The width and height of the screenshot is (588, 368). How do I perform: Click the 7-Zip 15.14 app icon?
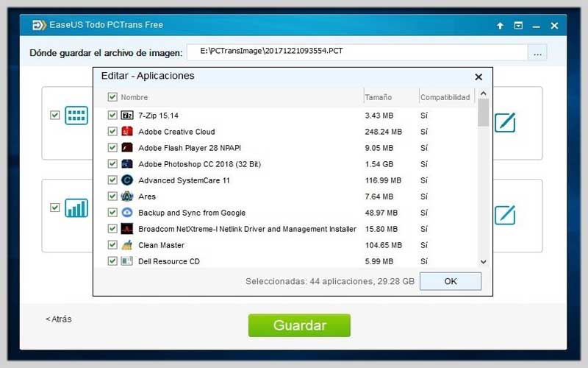(x=127, y=116)
